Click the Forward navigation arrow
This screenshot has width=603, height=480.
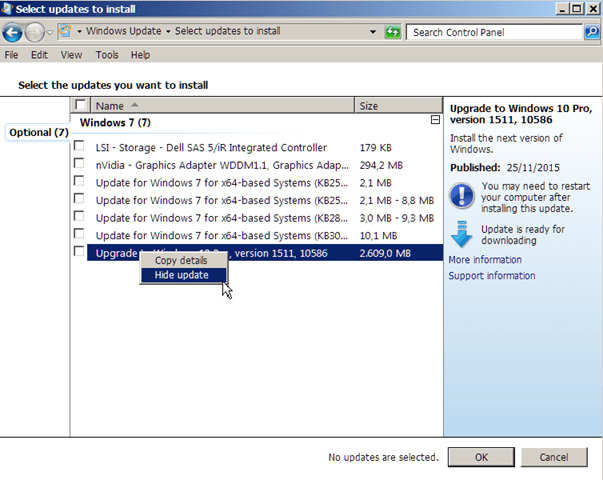click(35, 32)
